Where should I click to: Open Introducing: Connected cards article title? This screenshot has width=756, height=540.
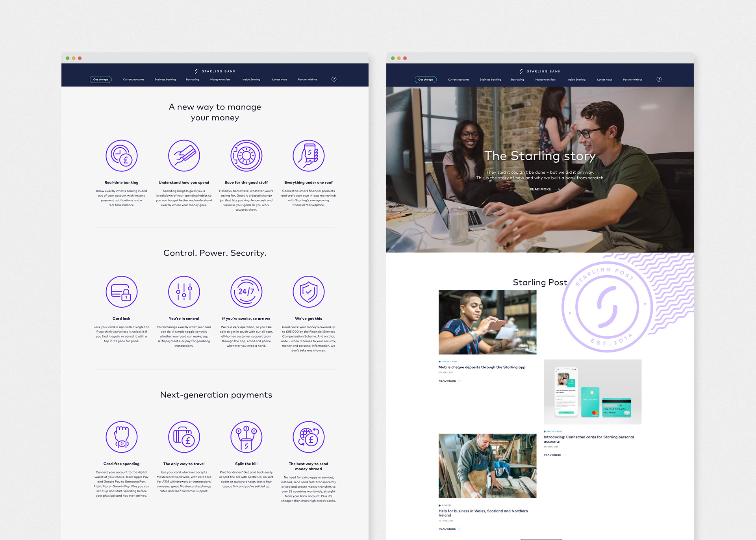click(x=589, y=439)
